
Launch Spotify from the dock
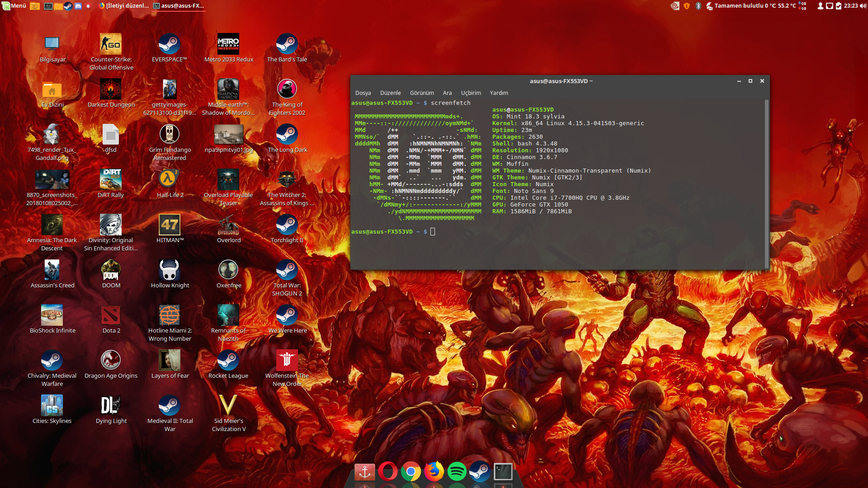click(457, 472)
